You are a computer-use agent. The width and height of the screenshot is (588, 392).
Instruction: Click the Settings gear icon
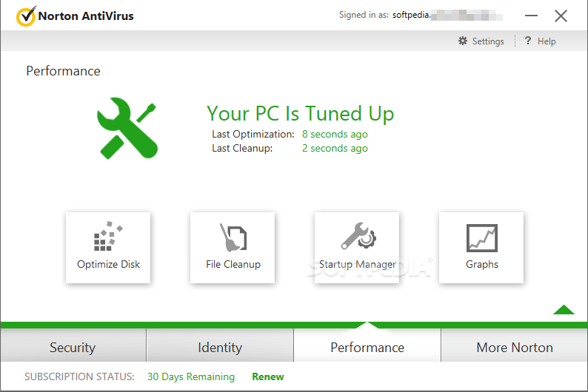463,41
